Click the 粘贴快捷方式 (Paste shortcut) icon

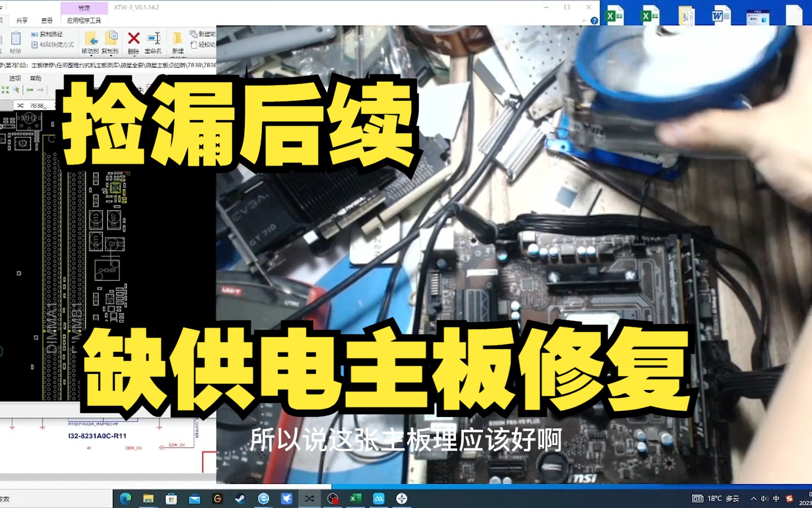tap(34, 45)
